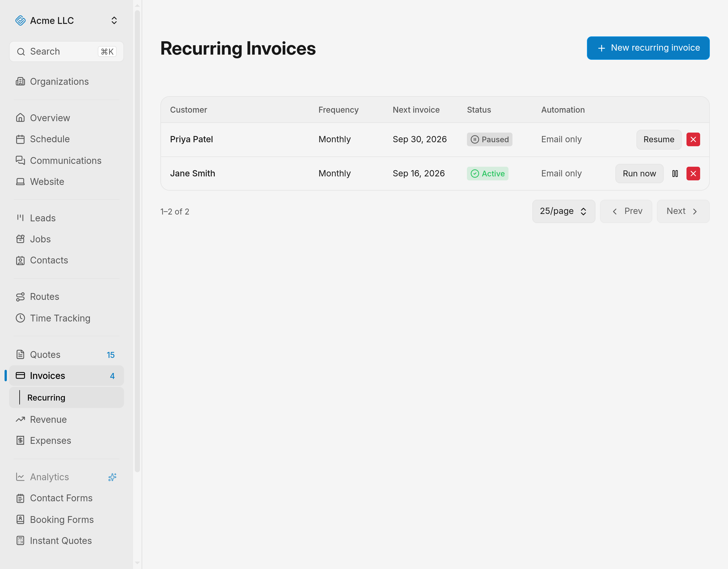Click the Jobs icon in sidebar

click(20, 239)
